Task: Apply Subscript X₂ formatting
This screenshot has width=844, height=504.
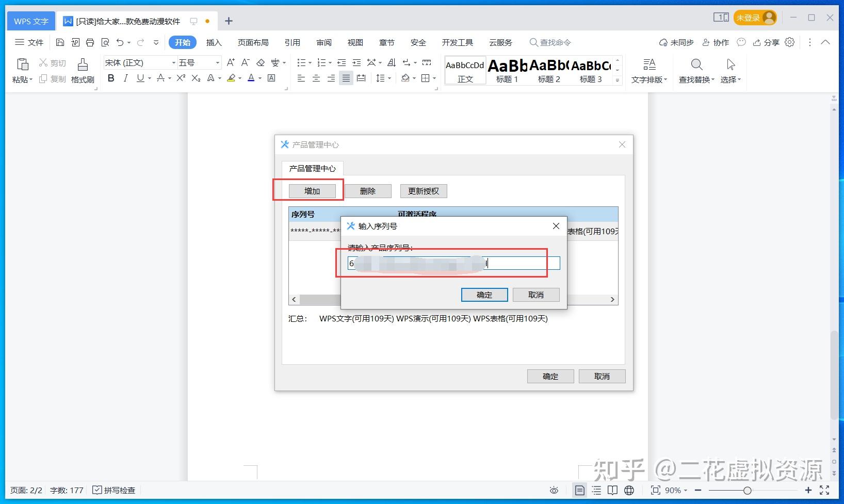Action: 196,78
